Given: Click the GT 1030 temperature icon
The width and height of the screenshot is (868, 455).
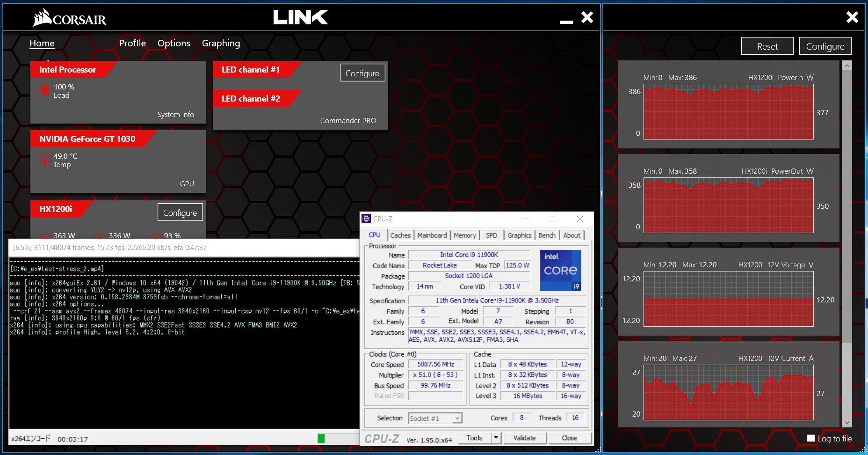Looking at the screenshot, I should pyautogui.click(x=45, y=160).
